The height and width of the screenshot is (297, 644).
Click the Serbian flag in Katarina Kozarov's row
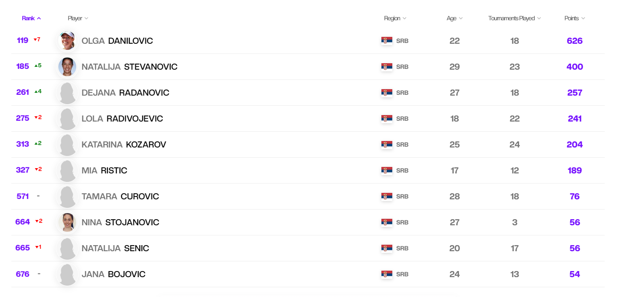pos(387,145)
